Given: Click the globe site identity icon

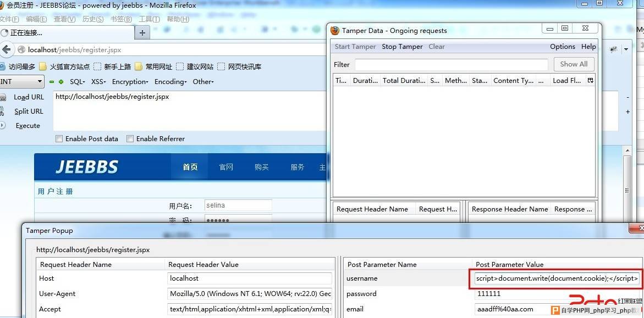Looking at the screenshot, I should [x=21, y=49].
